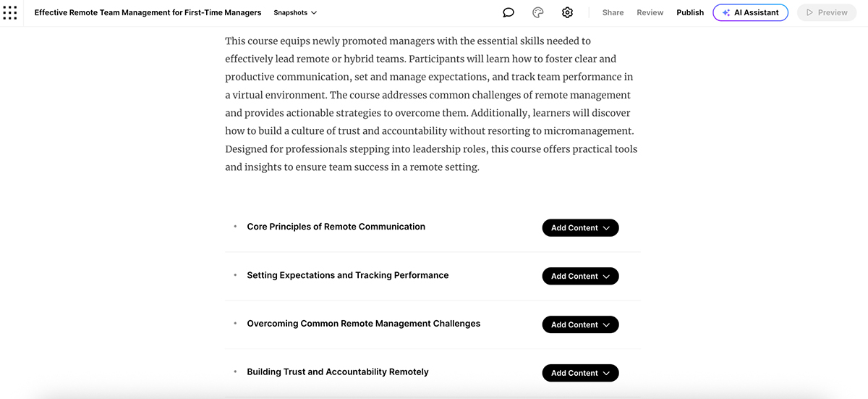Expand the Snapshots dropdown
Viewport: 868px width, 399px height.
coord(295,12)
